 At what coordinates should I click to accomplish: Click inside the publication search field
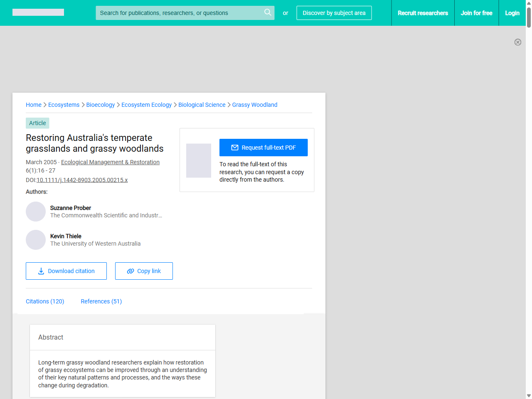click(179, 13)
